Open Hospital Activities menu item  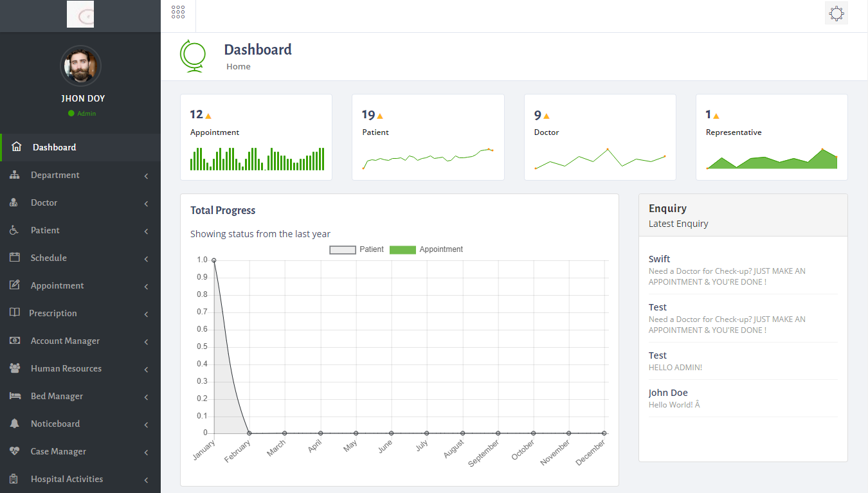67,479
